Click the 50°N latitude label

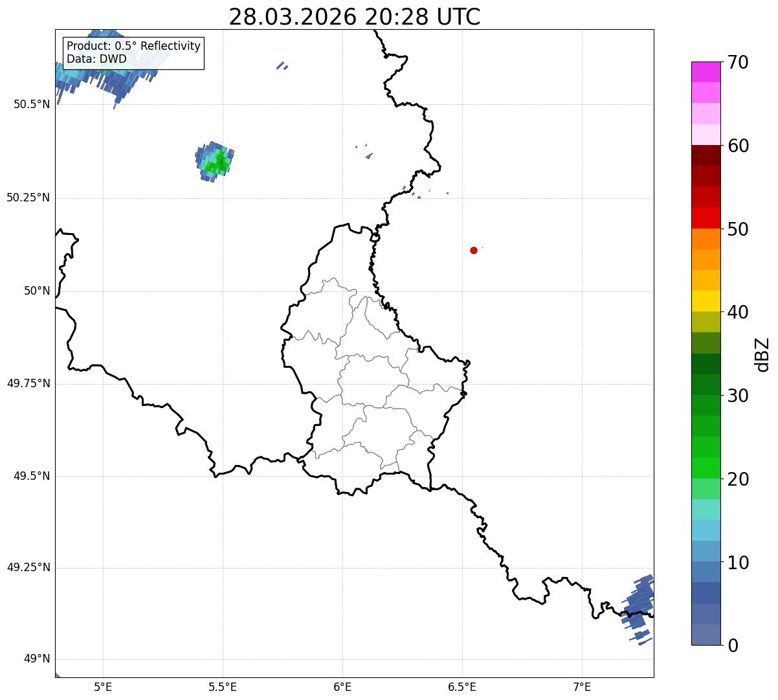tap(37, 291)
